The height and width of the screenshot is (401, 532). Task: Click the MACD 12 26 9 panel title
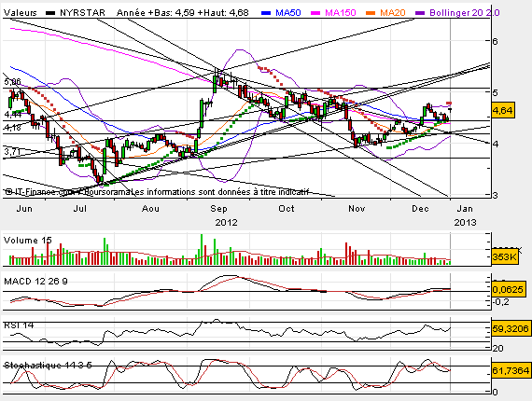(35, 281)
